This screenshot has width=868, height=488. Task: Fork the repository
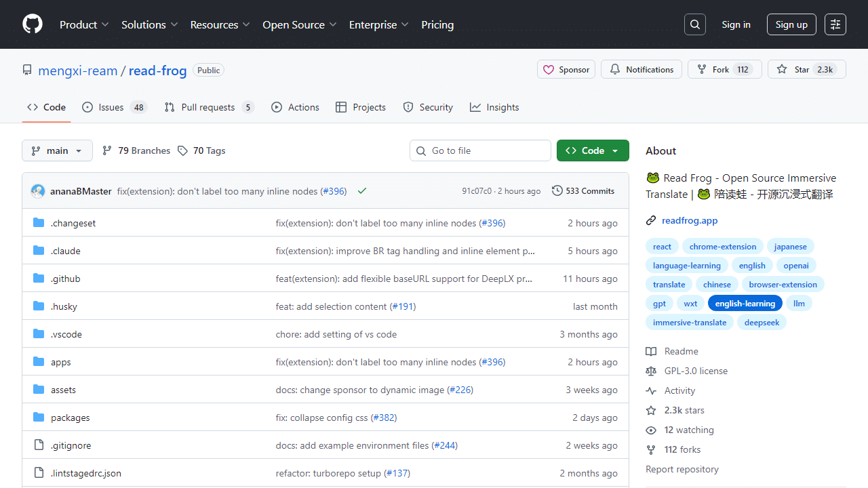725,70
